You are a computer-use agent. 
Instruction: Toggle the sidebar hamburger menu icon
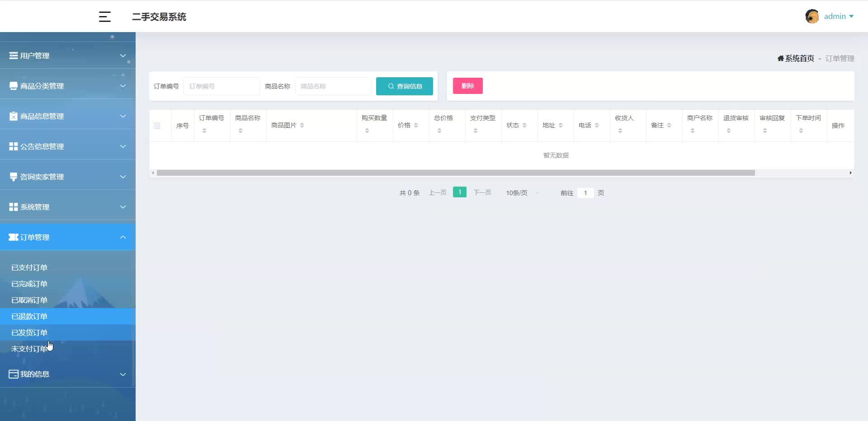click(105, 17)
